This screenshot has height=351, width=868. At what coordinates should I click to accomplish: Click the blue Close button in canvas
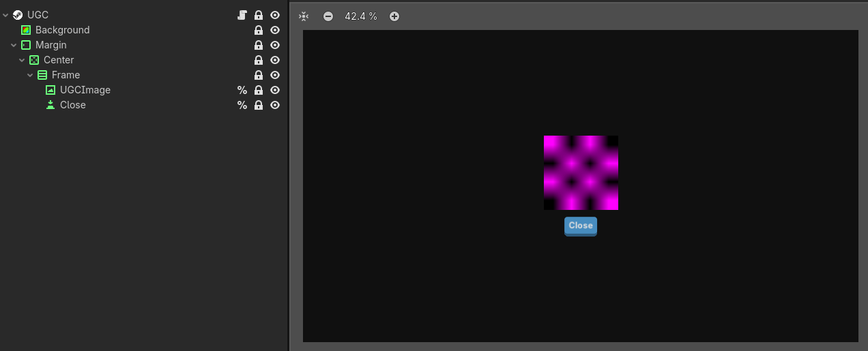(581, 226)
